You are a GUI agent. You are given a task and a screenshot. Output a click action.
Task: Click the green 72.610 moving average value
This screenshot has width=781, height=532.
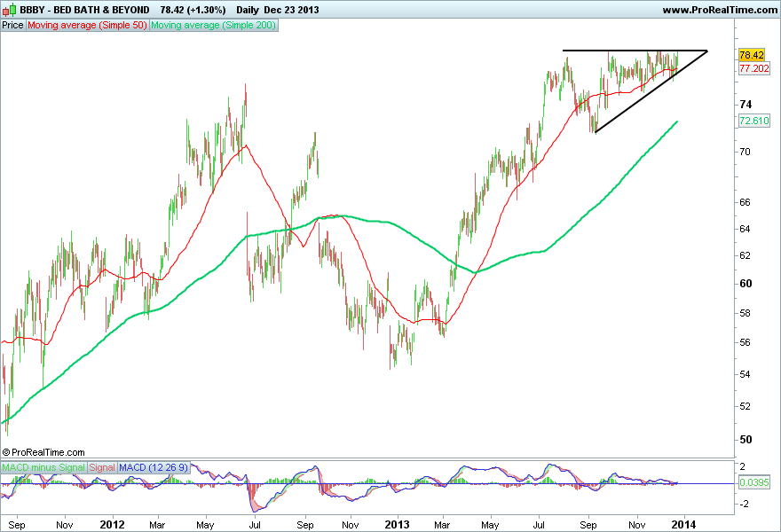pyautogui.click(x=754, y=121)
